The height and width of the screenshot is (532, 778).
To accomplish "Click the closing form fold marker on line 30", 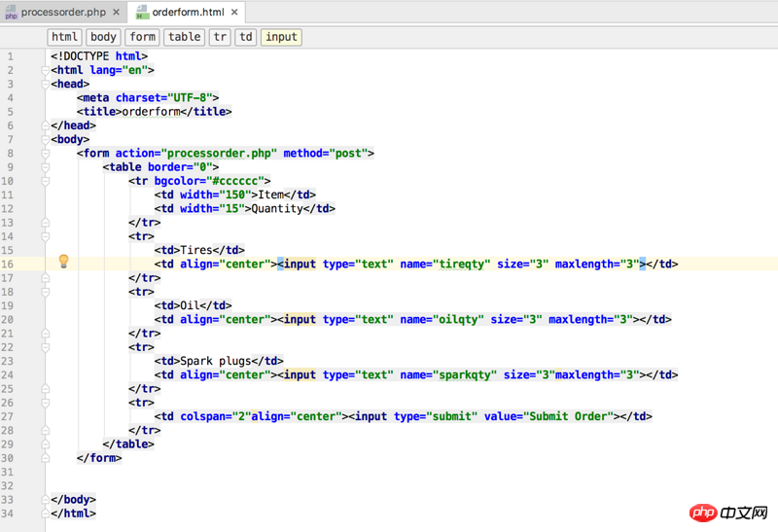I will point(45,458).
